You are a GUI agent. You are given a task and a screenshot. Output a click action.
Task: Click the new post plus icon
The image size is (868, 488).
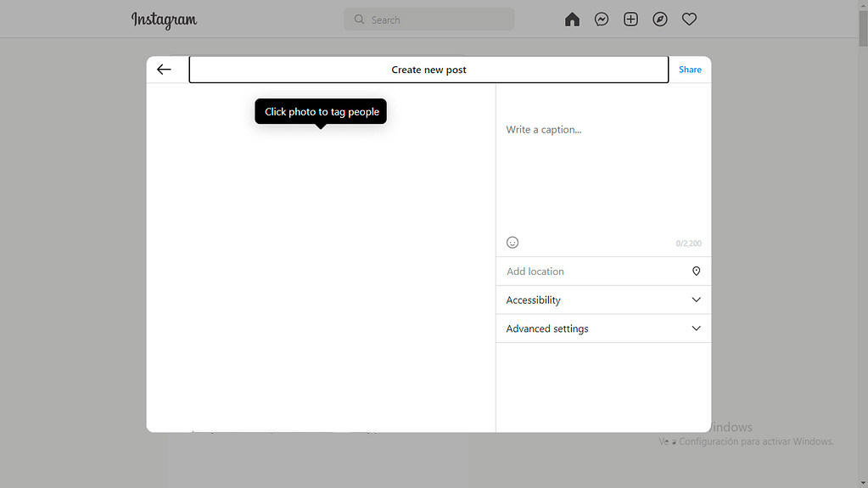pos(630,20)
